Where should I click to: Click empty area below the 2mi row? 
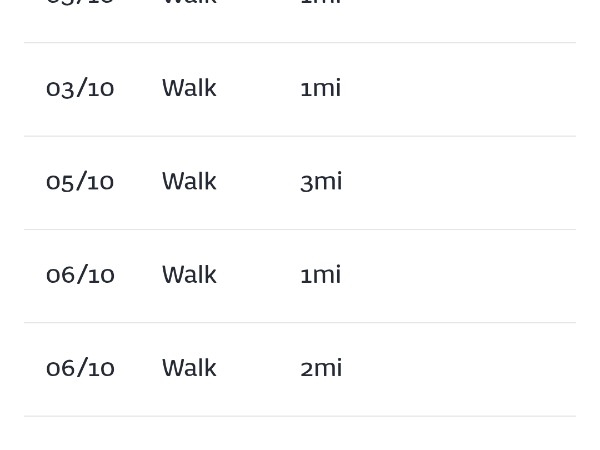300,433
